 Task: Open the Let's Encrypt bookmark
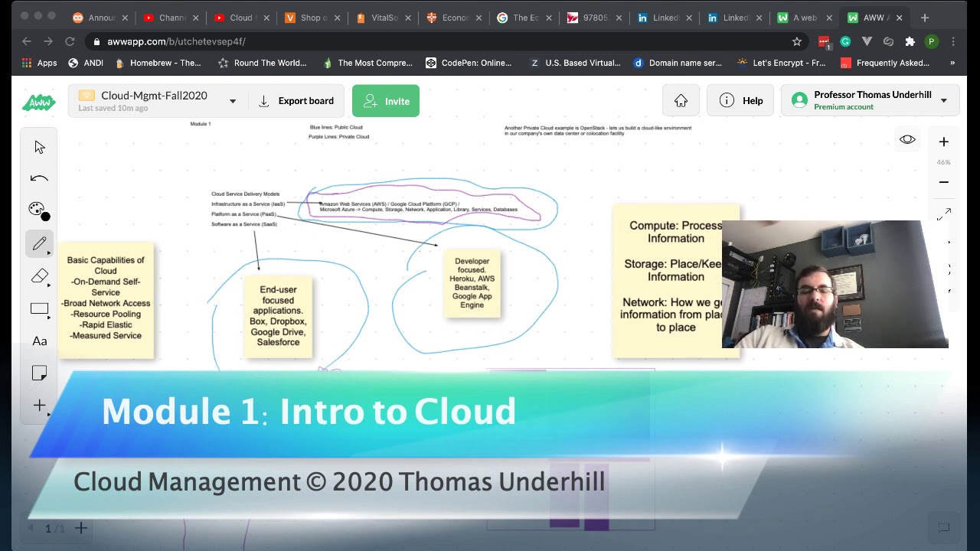click(781, 63)
